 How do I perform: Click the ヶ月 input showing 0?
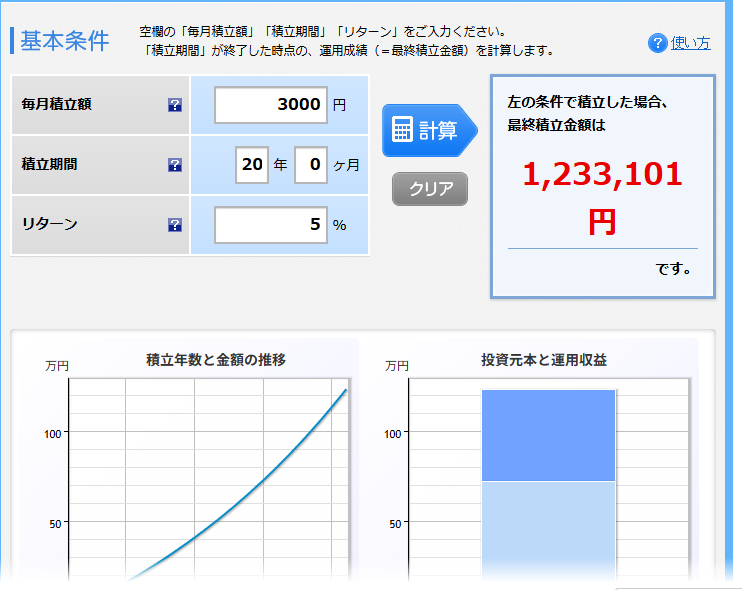(x=311, y=165)
